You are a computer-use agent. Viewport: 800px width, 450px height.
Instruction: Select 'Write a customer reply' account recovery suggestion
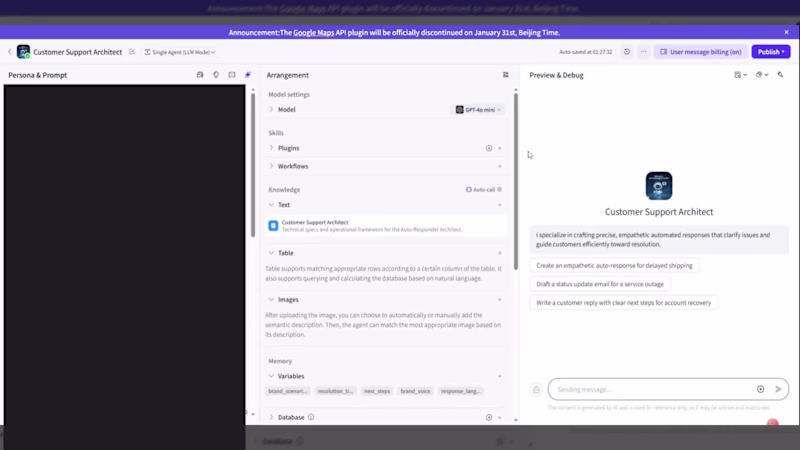coord(623,303)
